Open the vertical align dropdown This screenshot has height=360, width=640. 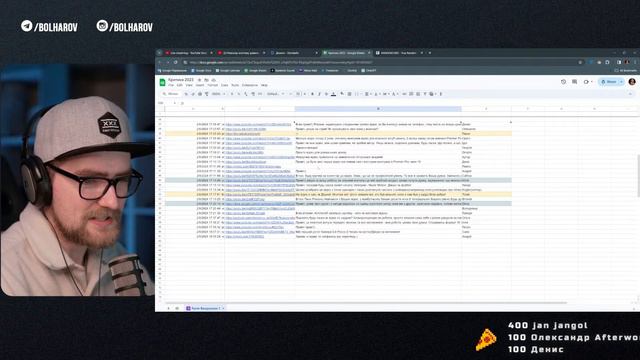click(x=377, y=94)
